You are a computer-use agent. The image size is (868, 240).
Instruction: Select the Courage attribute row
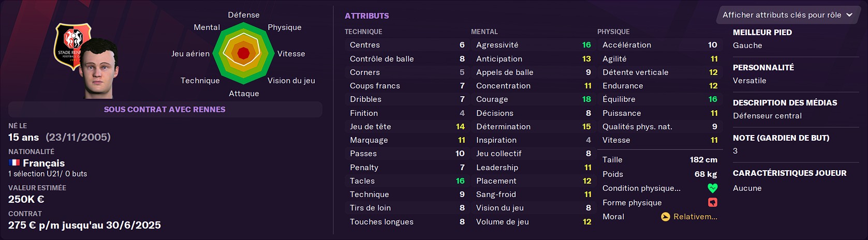click(533, 99)
